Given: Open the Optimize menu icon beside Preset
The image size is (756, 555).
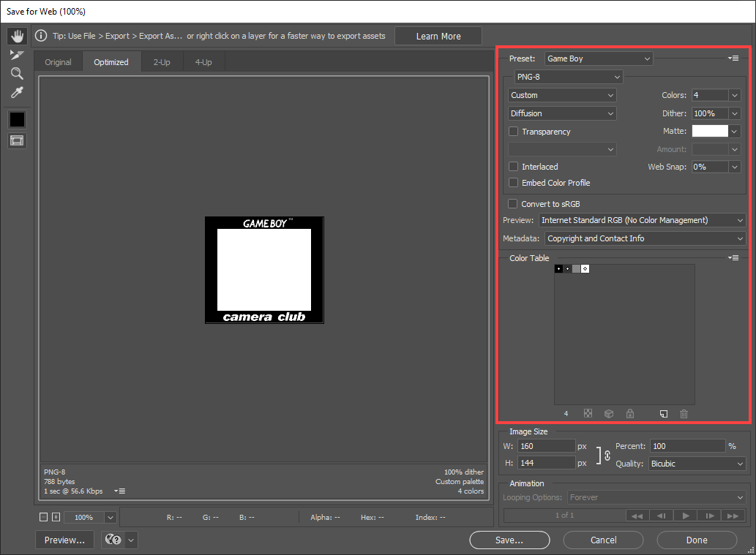Looking at the screenshot, I should [x=733, y=58].
